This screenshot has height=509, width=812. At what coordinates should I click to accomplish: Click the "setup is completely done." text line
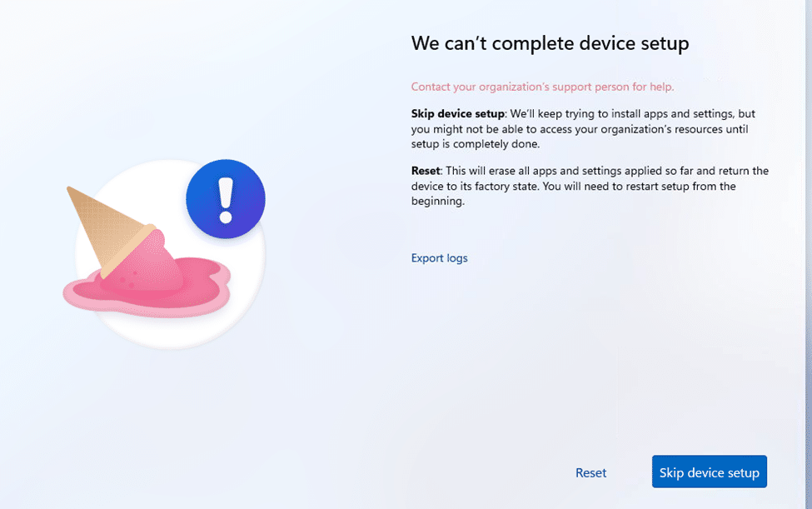coord(476,144)
